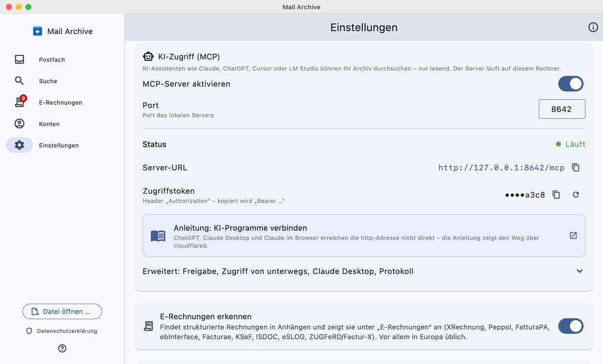Click the Zugriffstoken label

tap(168, 191)
